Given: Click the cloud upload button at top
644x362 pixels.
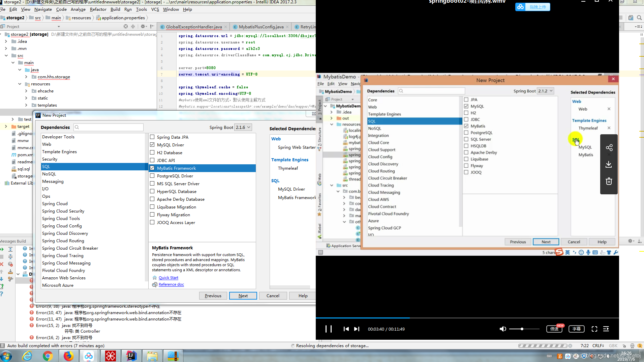Looking at the screenshot, I should pyautogui.click(x=532, y=7).
